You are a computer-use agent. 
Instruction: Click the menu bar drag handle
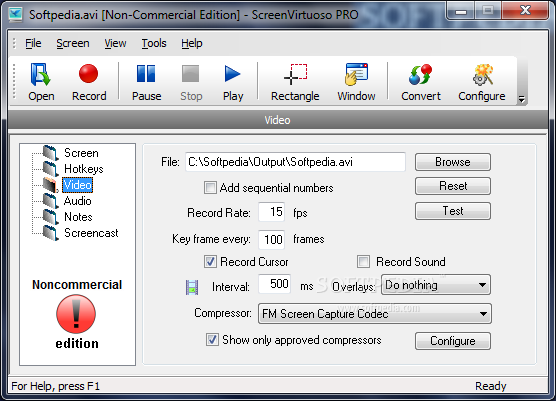coord(14,43)
